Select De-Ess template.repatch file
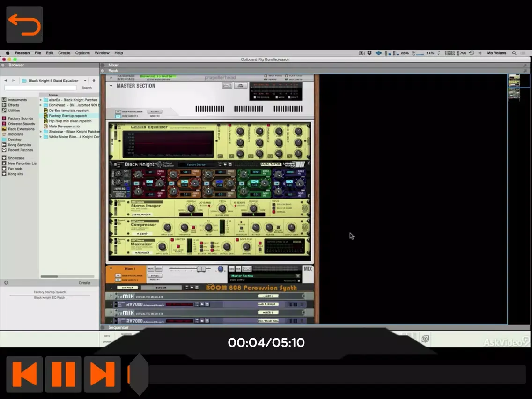 68,111
